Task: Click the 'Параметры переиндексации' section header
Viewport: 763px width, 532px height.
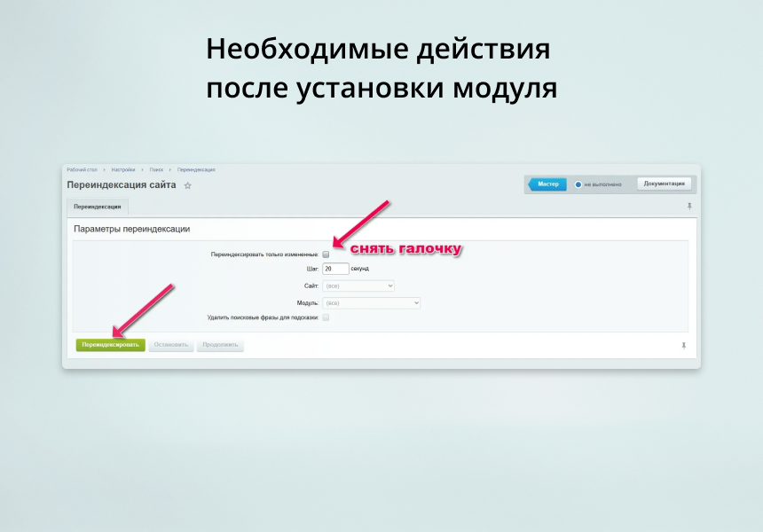Action: click(131, 229)
